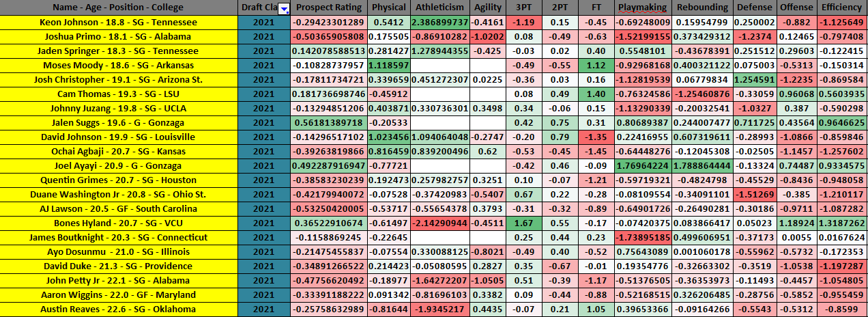The height and width of the screenshot is (317, 868).
Task: Select Austin Reaves' Athleticism value -1.9345217
Action: click(439, 309)
